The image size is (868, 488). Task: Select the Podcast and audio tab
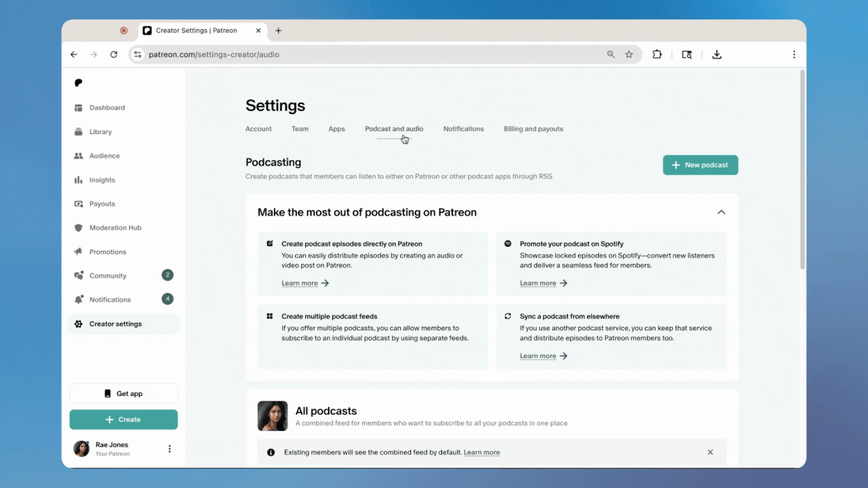(394, 129)
